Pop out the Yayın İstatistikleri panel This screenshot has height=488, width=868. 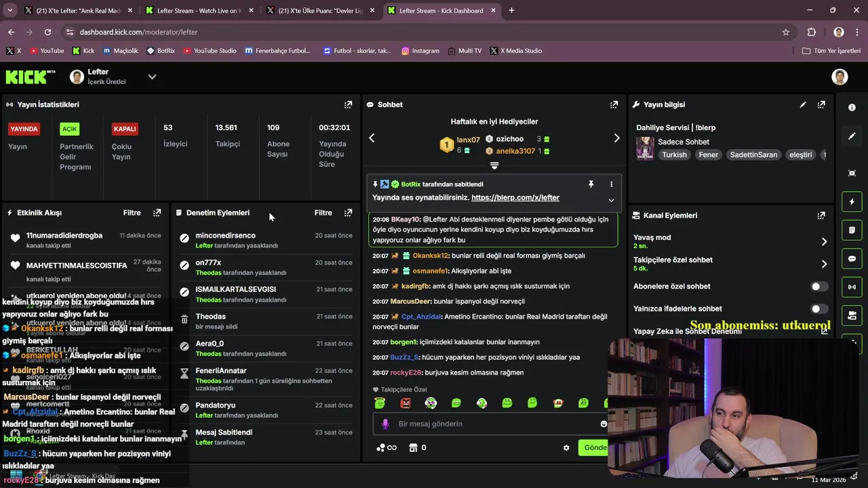[348, 104]
